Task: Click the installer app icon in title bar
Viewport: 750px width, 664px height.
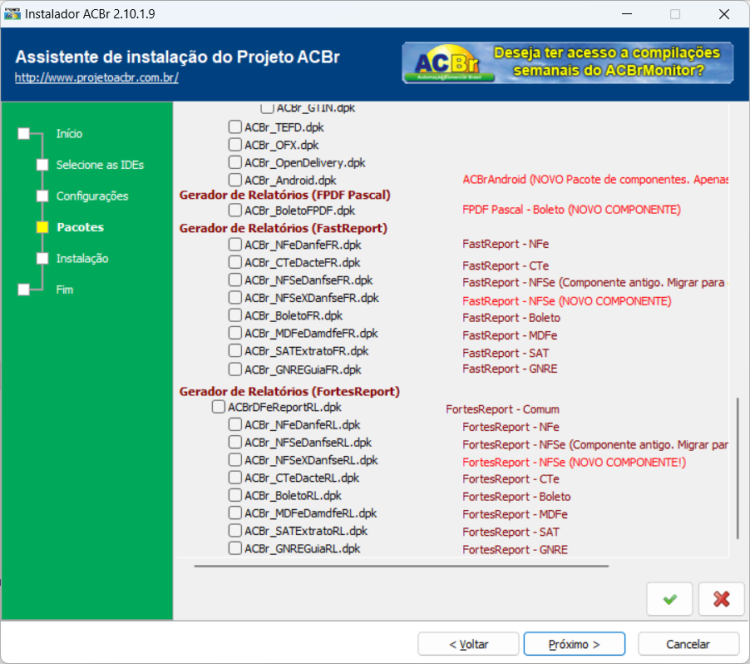Action: [12, 14]
